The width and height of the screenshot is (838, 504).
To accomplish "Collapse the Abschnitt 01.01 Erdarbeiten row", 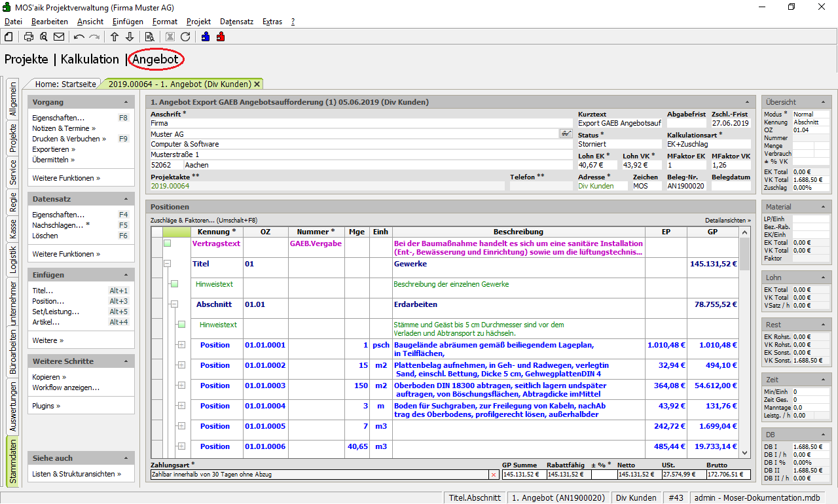I will click(x=174, y=304).
